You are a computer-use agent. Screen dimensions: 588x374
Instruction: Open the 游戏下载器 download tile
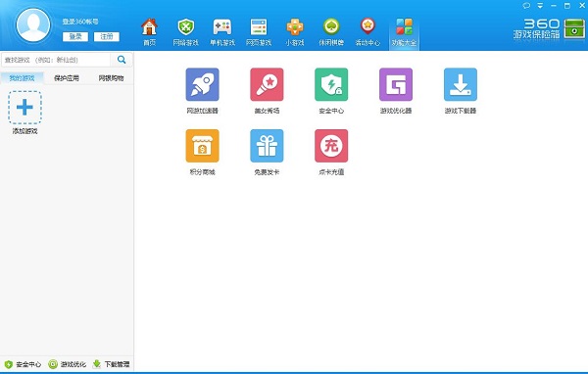tap(461, 84)
